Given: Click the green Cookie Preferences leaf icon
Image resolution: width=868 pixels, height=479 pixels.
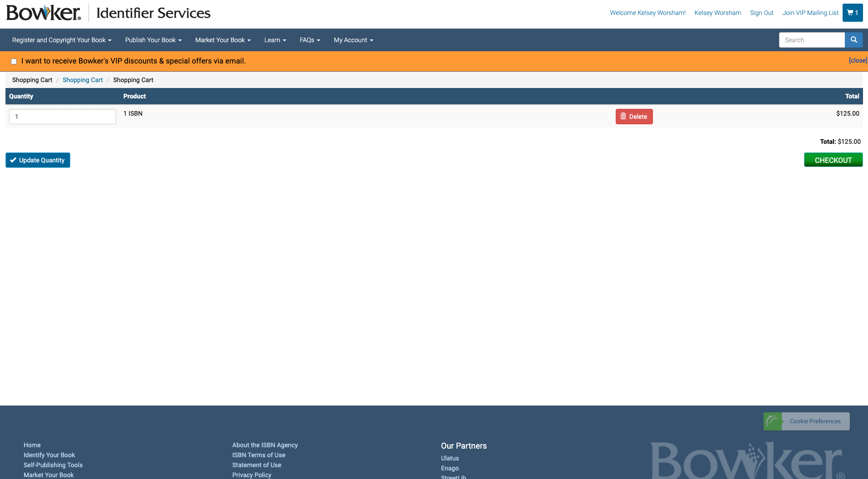Looking at the screenshot, I should click(773, 421).
